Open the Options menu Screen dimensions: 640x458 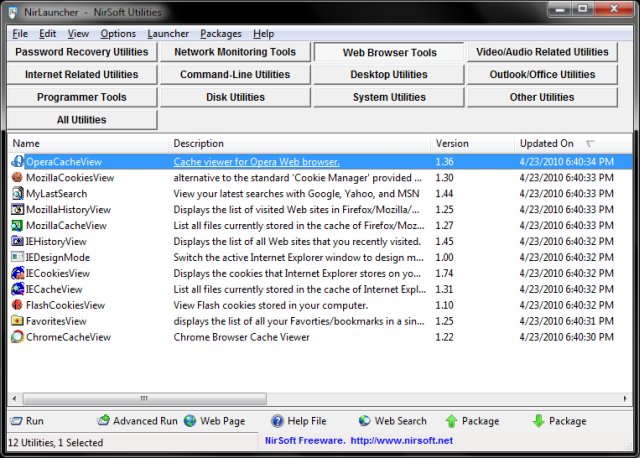[118, 34]
